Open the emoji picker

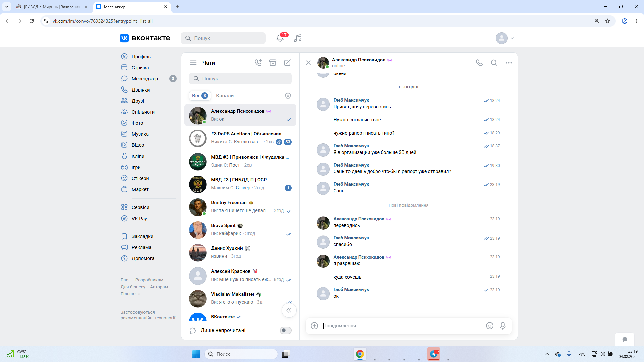pyautogui.click(x=490, y=326)
